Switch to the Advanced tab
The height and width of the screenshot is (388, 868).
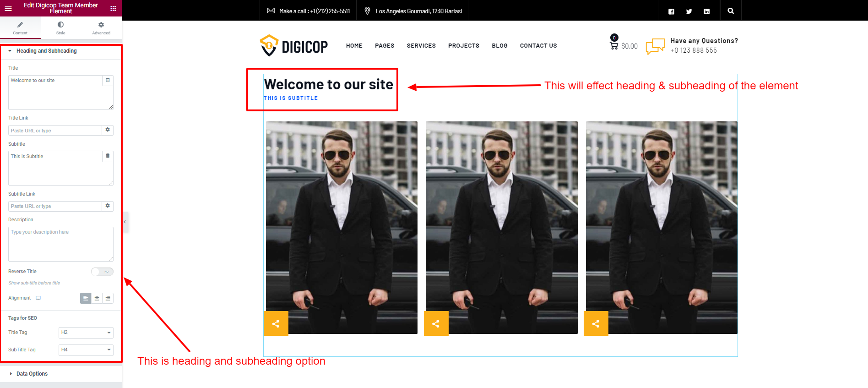(101, 28)
